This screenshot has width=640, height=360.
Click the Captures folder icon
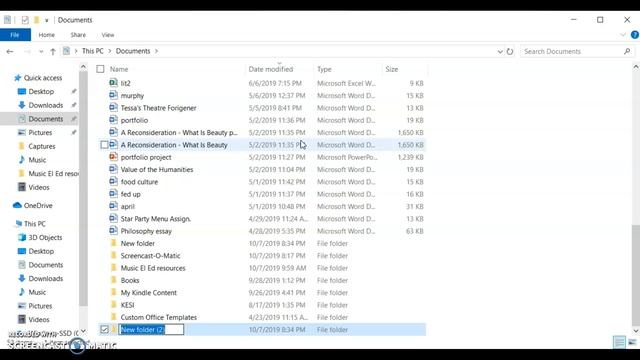tap(22, 146)
